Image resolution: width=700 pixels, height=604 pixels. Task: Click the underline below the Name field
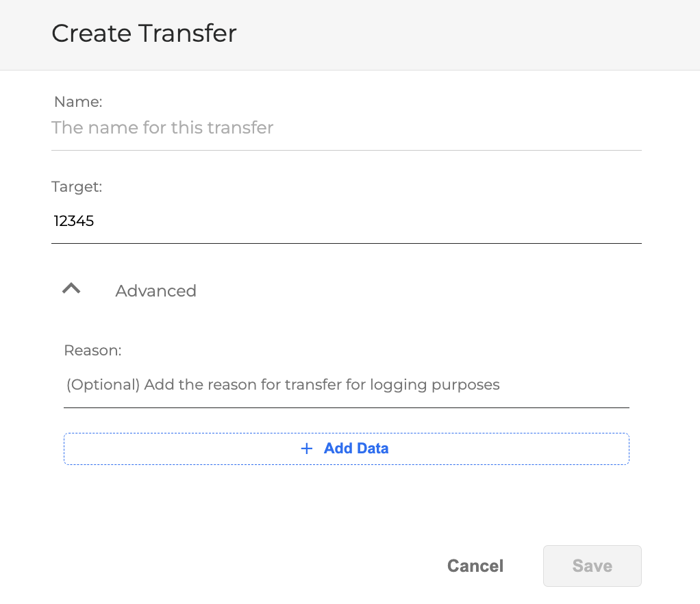[346, 150]
